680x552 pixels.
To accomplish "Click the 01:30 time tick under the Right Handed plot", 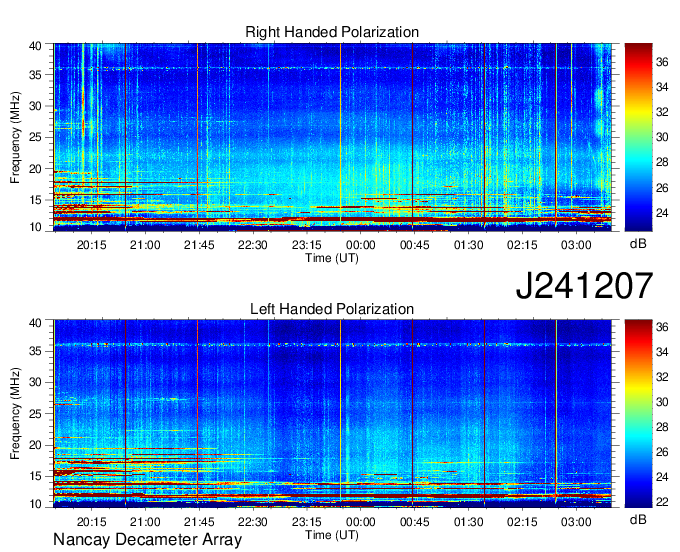I will pyautogui.click(x=468, y=245).
